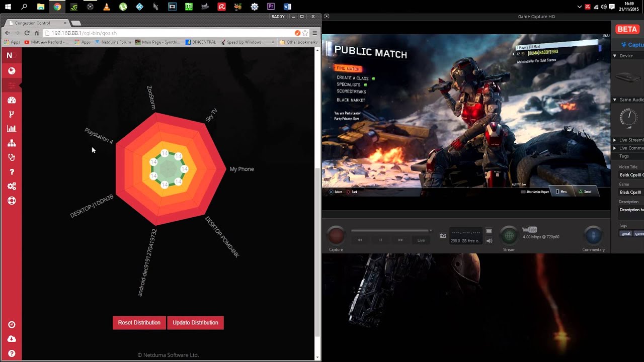Open Premiere Pro from taskbar
Image resolution: width=644 pixels, height=362 pixels.
coord(271,7)
